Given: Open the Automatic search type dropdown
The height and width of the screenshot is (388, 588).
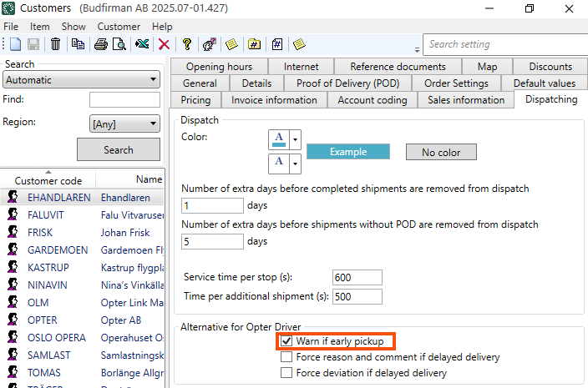Looking at the screenshot, I should point(81,80).
